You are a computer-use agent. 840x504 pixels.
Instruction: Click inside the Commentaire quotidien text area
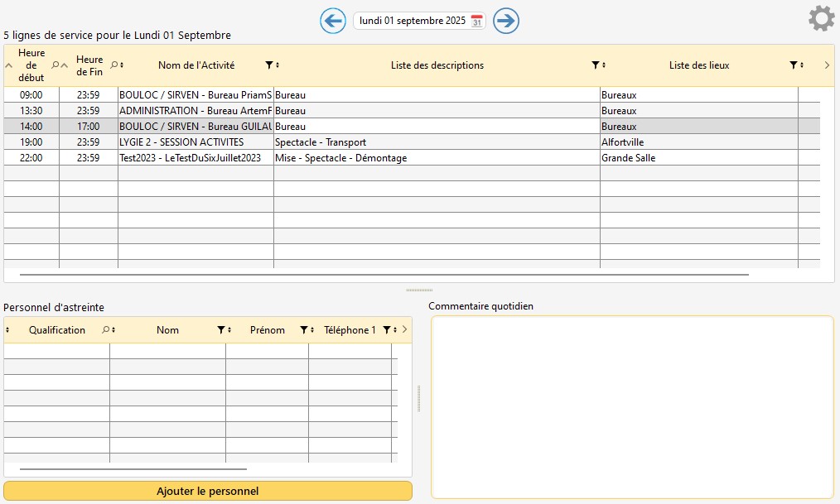click(631, 406)
